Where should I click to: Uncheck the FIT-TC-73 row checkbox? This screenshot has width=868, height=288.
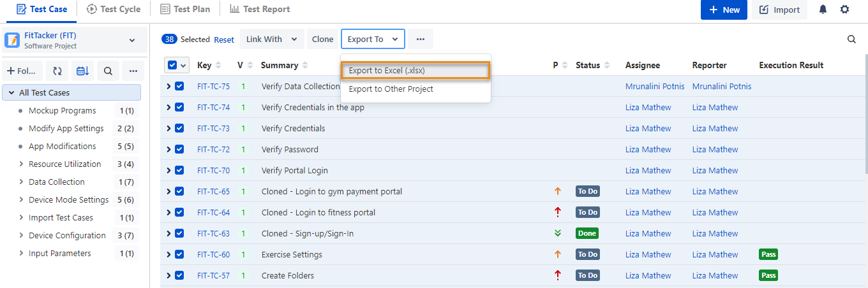(x=179, y=128)
